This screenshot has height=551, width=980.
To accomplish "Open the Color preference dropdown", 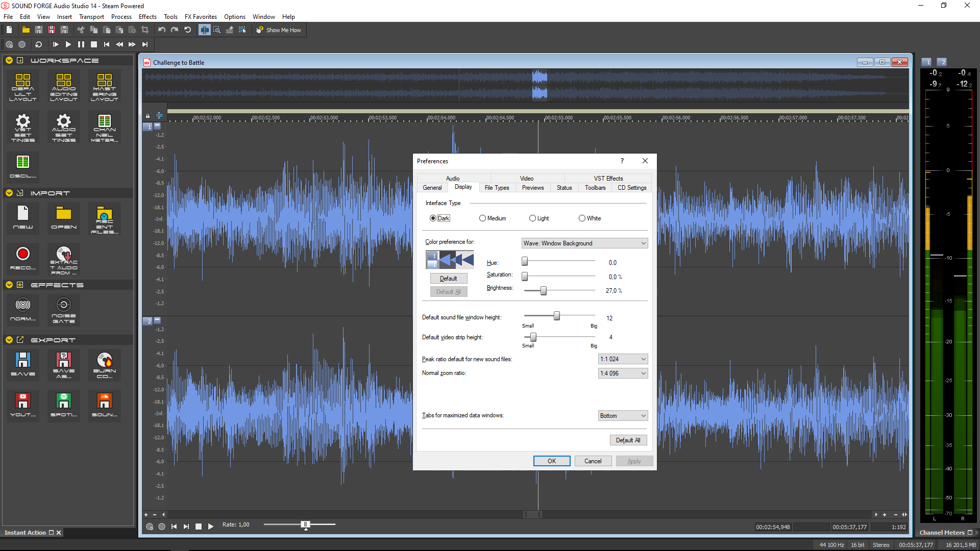I will click(x=584, y=243).
